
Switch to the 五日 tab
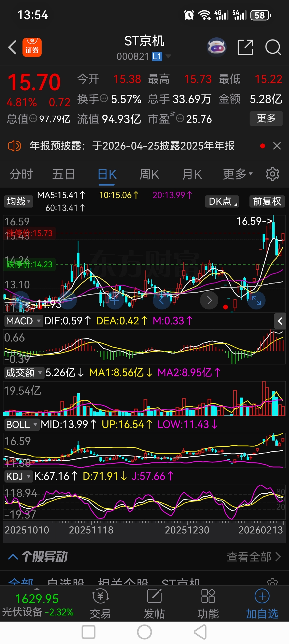pos(63,174)
